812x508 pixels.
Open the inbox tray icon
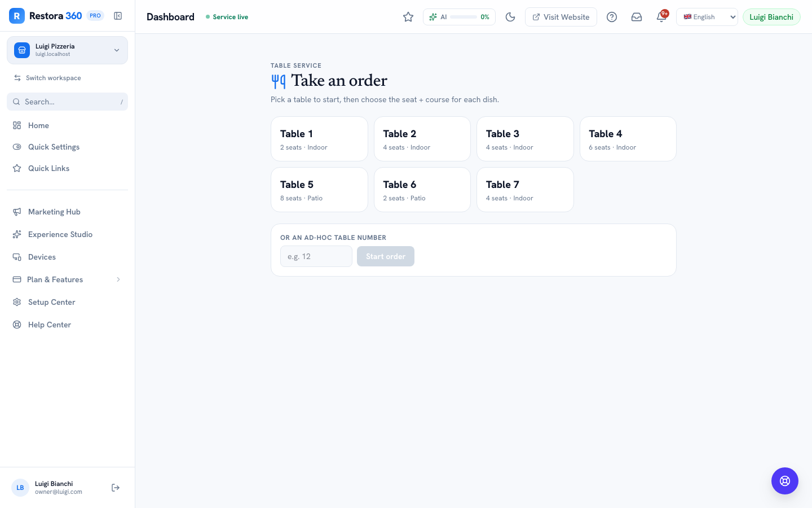(x=637, y=17)
